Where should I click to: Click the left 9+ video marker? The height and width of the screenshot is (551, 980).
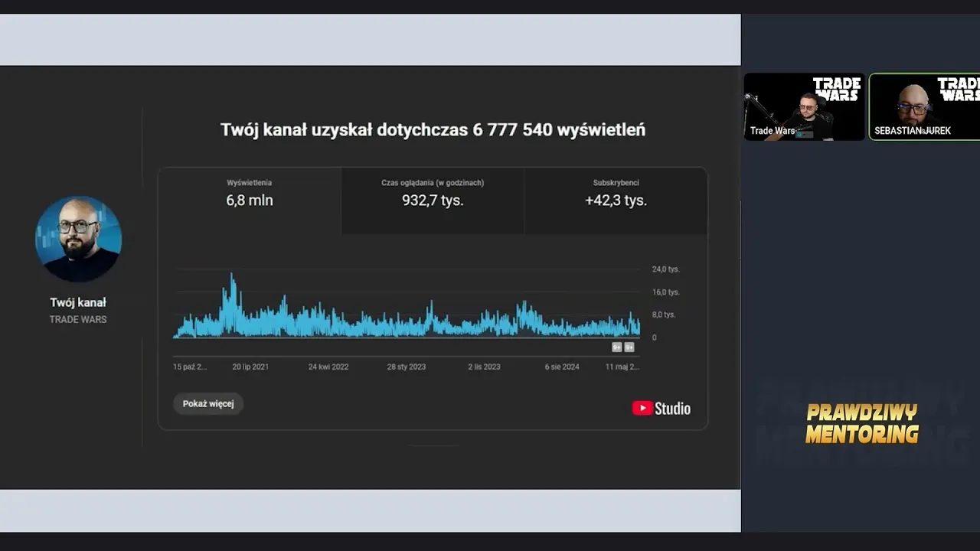tap(616, 347)
